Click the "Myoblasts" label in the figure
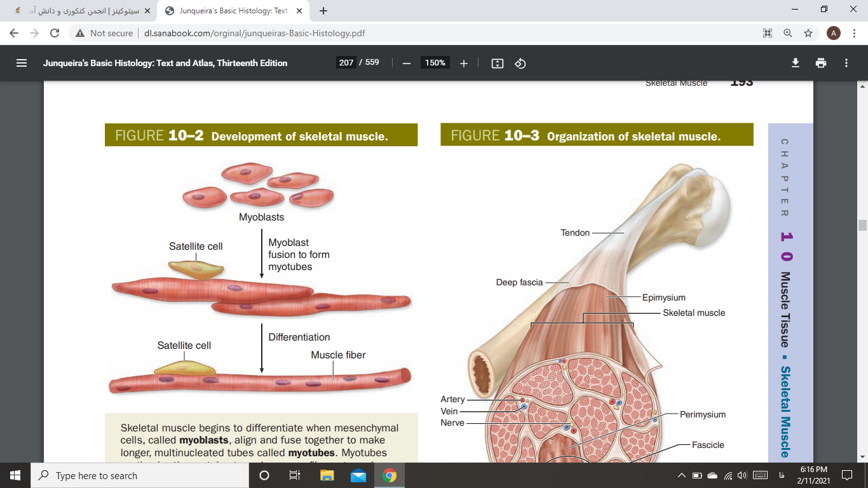The width and height of the screenshot is (868, 488). pos(261,217)
